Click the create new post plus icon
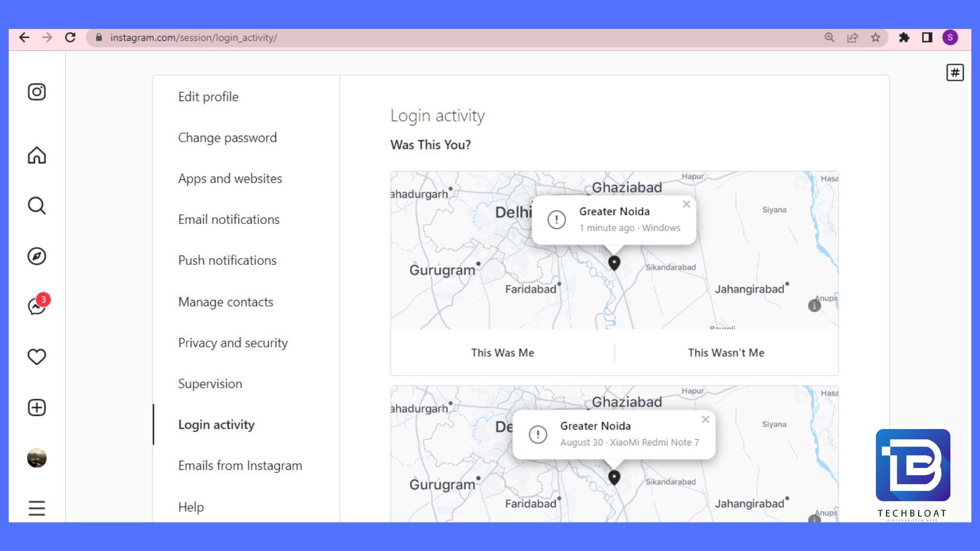The width and height of the screenshot is (980, 551). (36, 408)
